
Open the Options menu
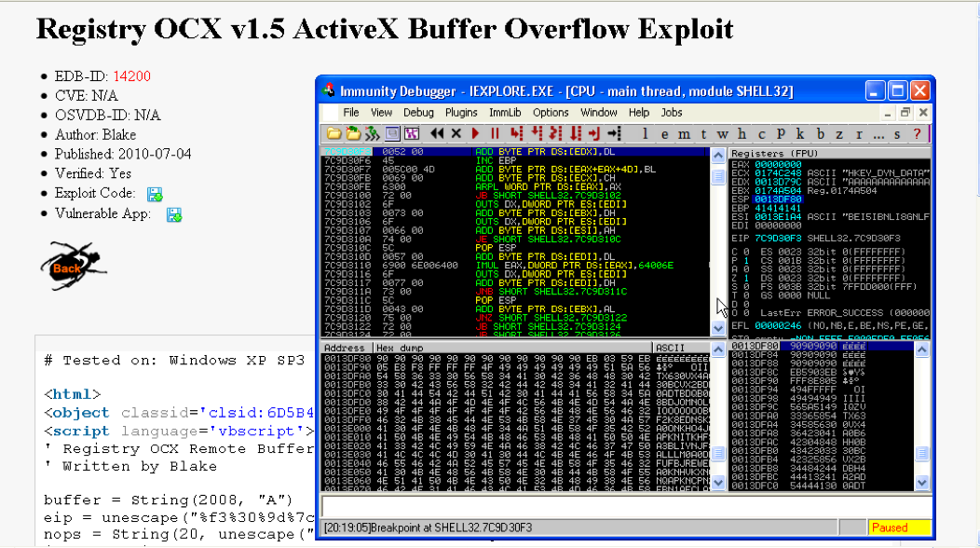[x=551, y=113]
